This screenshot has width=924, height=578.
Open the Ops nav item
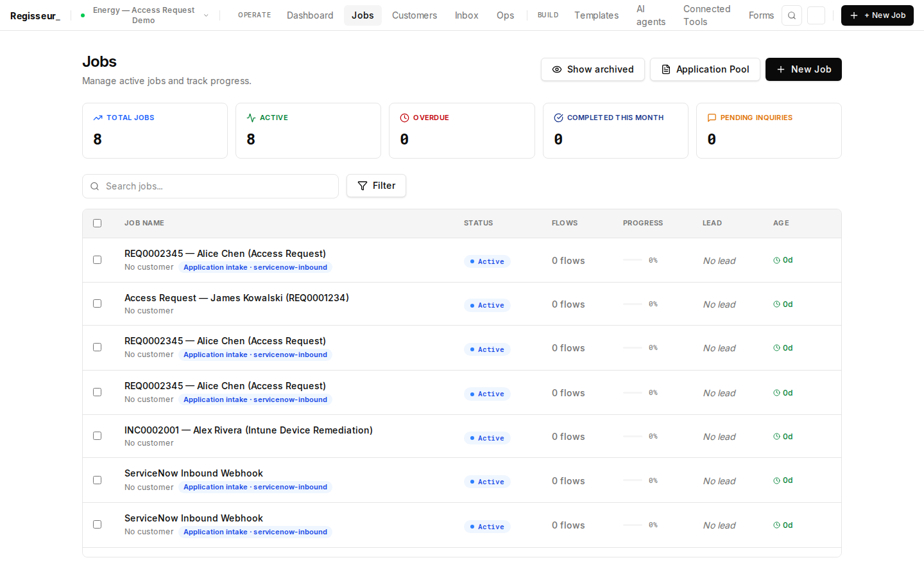pos(505,15)
